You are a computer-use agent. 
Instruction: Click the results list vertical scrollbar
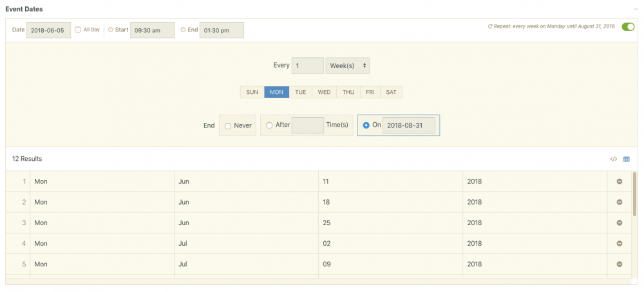pyautogui.click(x=634, y=193)
